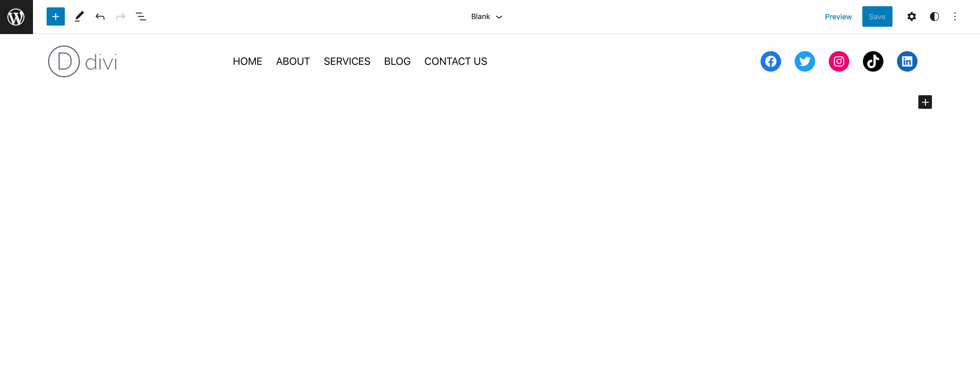Click the TikTok social icon

(x=873, y=61)
